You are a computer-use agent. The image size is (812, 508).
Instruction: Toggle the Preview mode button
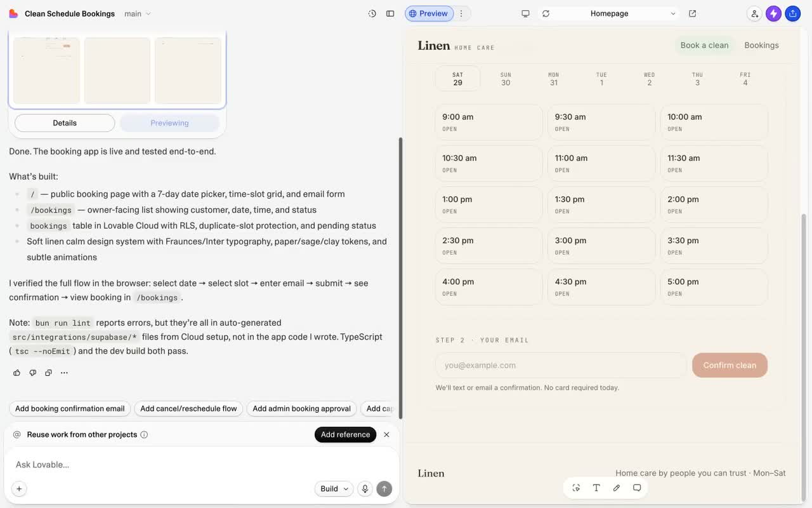429,13
